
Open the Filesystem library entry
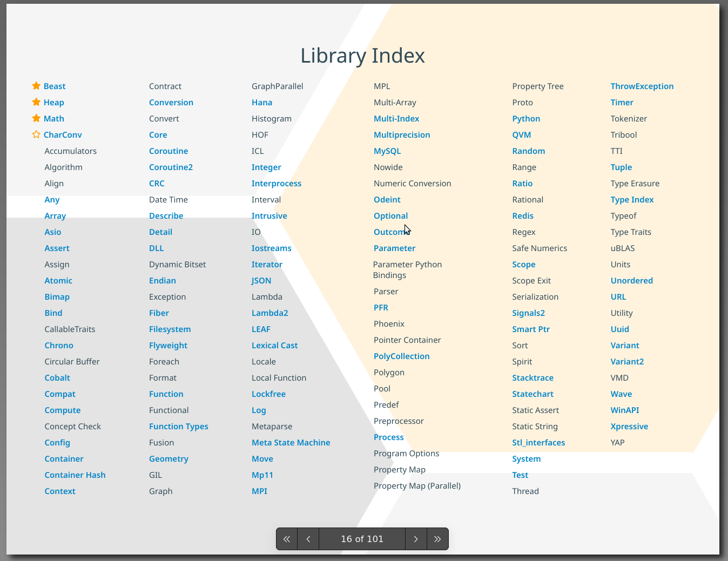pos(170,329)
